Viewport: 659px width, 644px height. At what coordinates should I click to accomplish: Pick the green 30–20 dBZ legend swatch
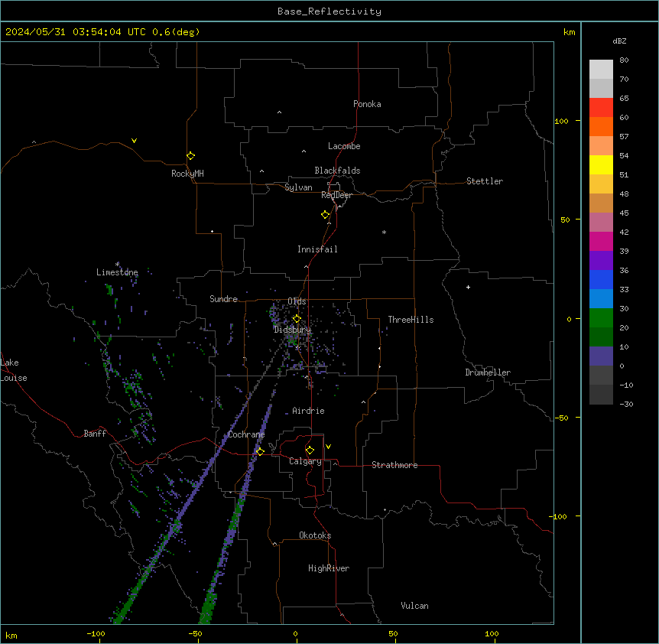pyautogui.click(x=601, y=318)
